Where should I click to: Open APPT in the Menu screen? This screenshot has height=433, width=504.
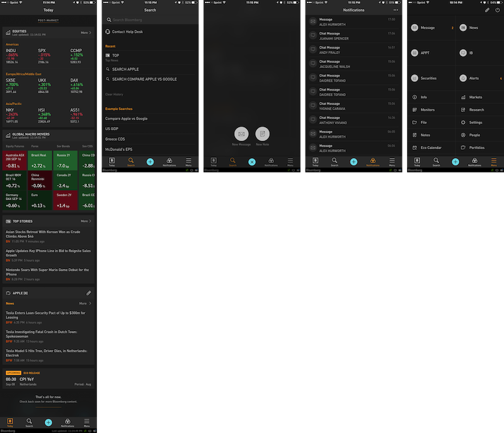point(431,53)
